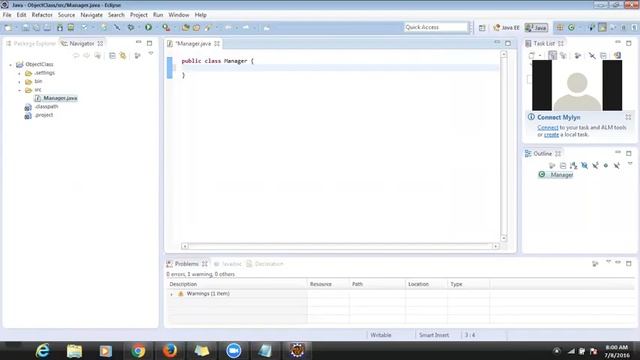Switch to the Problems tab
This screenshot has width=640, height=360.
[187, 264]
